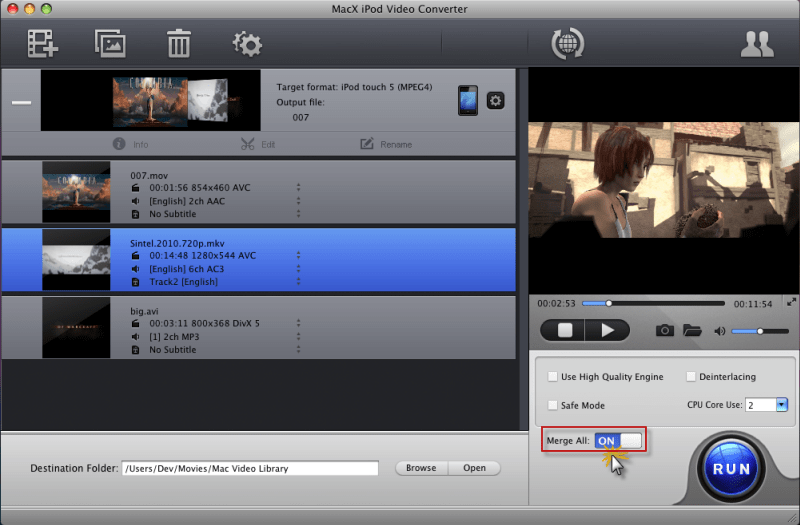The height and width of the screenshot is (525, 800).
Task: Click the Rename pencil icon
Action: [367, 144]
